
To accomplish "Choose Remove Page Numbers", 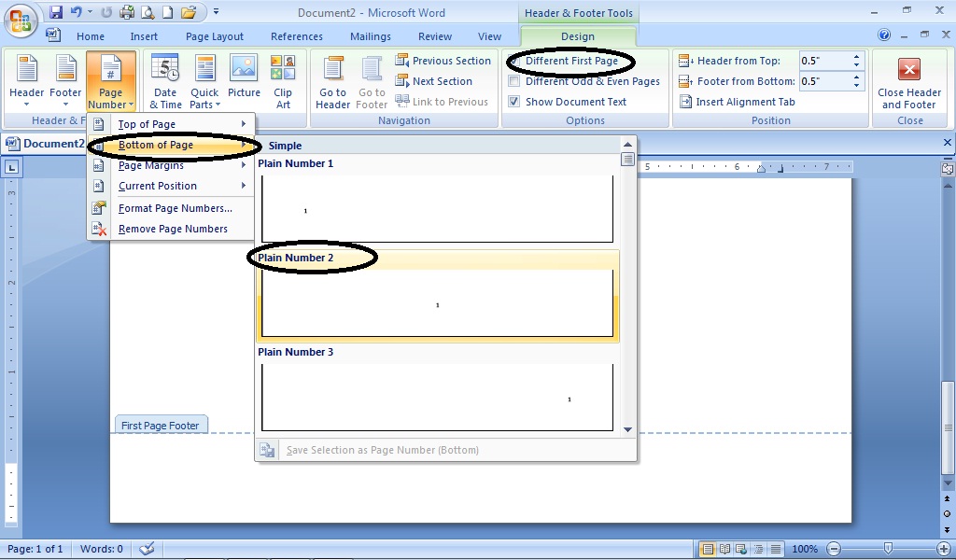I will pos(171,229).
